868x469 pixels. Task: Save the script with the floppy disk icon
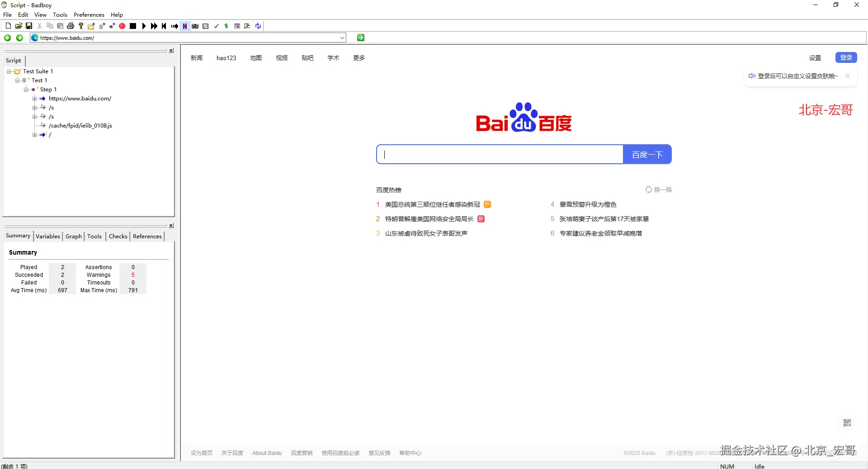pos(29,26)
